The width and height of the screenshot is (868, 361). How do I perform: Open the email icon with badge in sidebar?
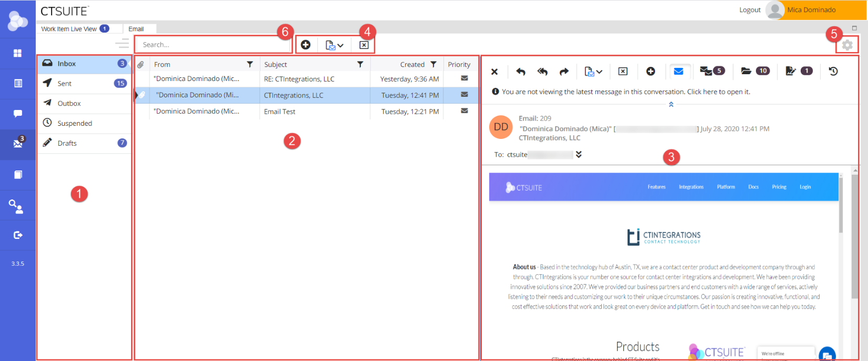coord(18,143)
